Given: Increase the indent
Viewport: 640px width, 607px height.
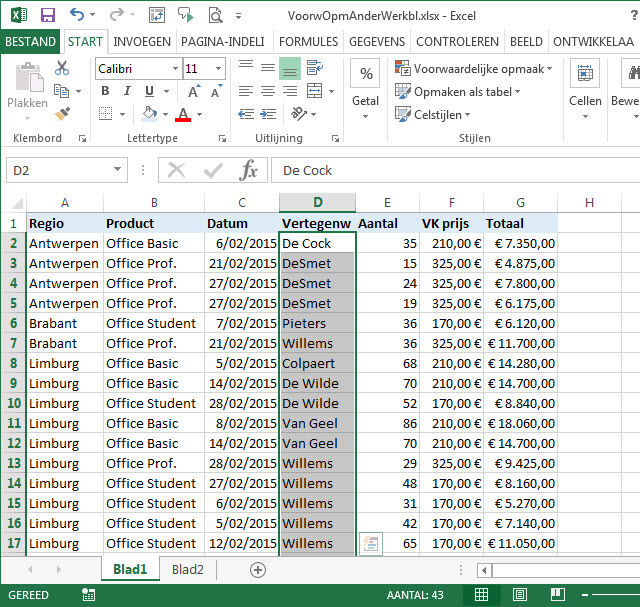Looking at the screenshot, I should 268,114.
